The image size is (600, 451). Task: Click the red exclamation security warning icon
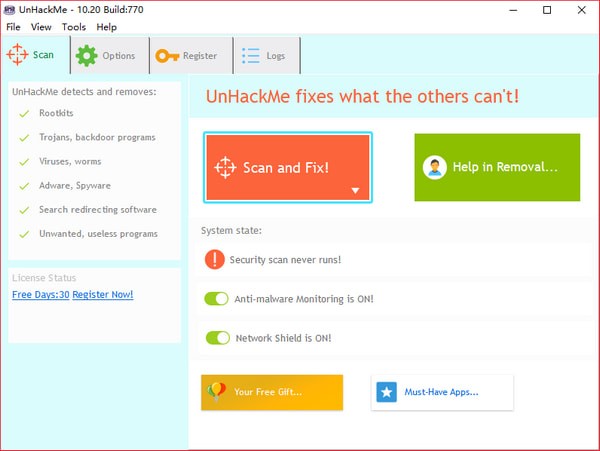[x=215, y=260]
